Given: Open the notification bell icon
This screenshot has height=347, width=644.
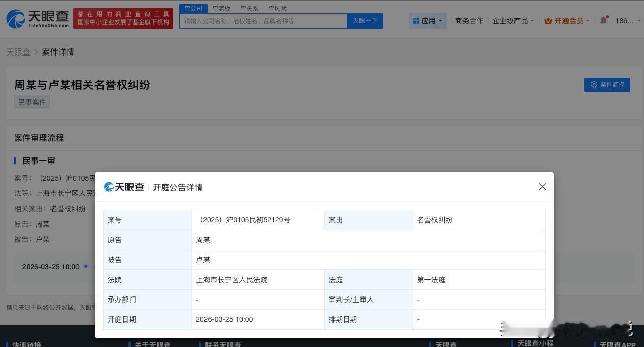Looking at the screenshot, I should 604,20.
